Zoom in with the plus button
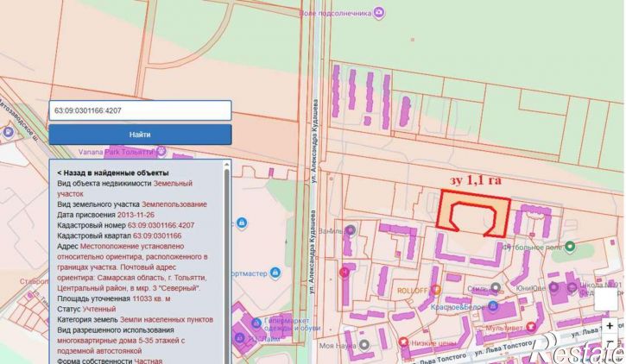Image resolution: width=626 pixels, height=364 pixels. [610, 325]
